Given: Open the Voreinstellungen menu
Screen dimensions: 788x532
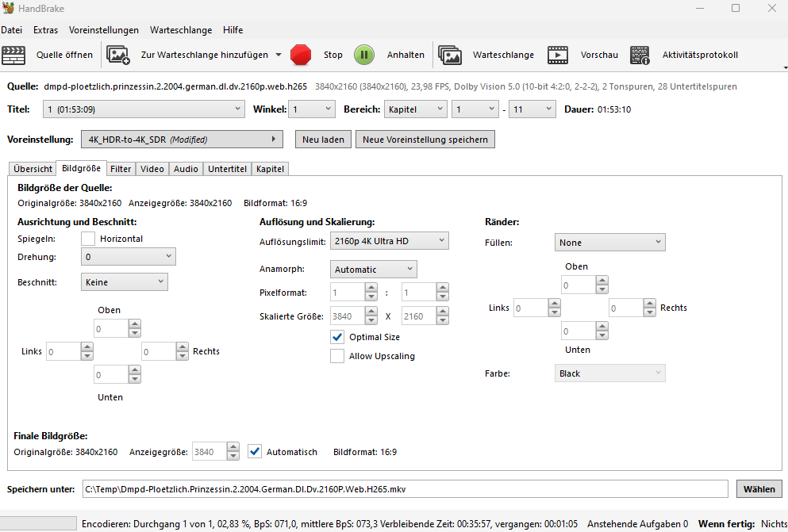Looking at the screenshot, I should (x=104, y=30).
